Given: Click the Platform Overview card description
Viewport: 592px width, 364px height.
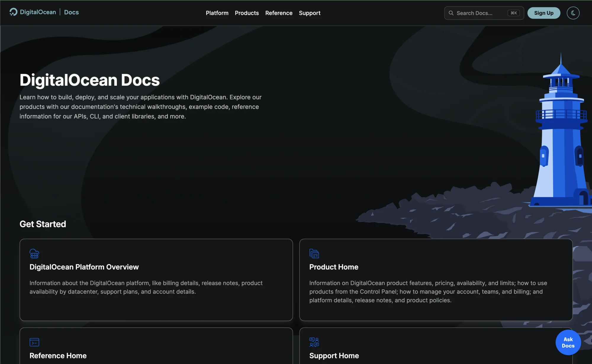Looking at the screenshot, I should 146,287.
